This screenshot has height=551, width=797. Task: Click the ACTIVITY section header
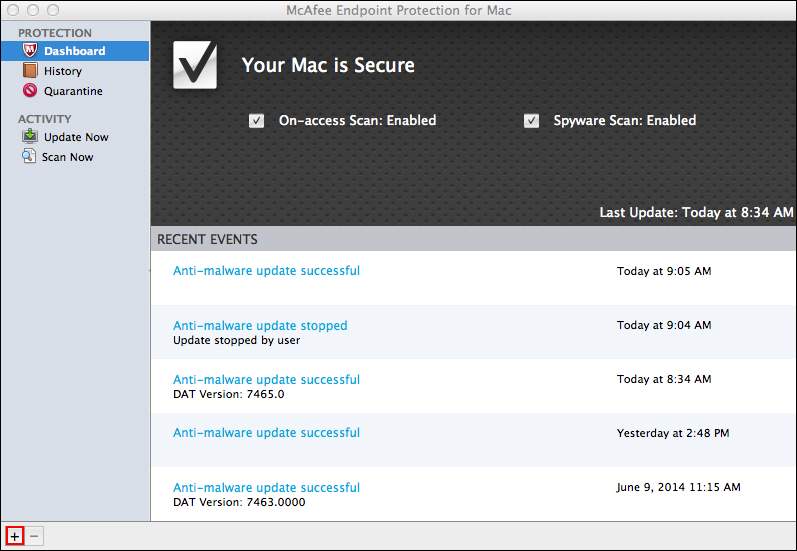[45, 119]
